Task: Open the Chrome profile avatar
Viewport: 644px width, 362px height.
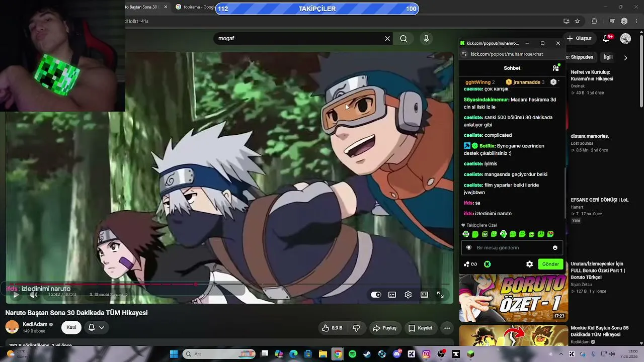Action: (624, 21)
